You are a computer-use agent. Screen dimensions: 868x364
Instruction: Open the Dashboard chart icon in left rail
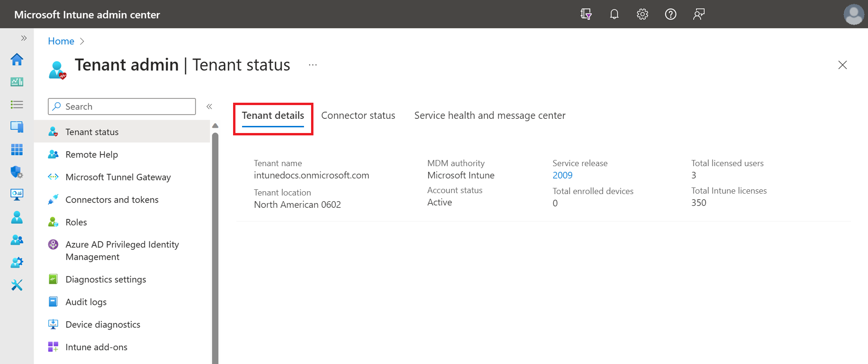click(x=17, y=82)
